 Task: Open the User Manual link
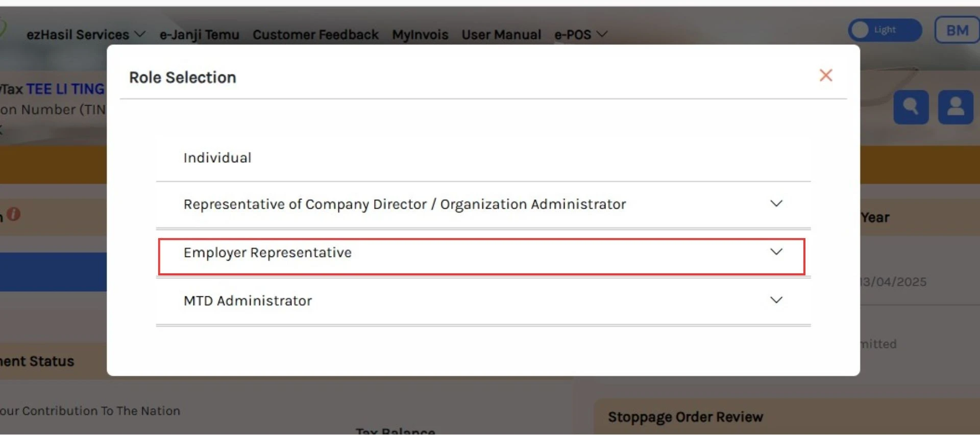coord(501,35)
